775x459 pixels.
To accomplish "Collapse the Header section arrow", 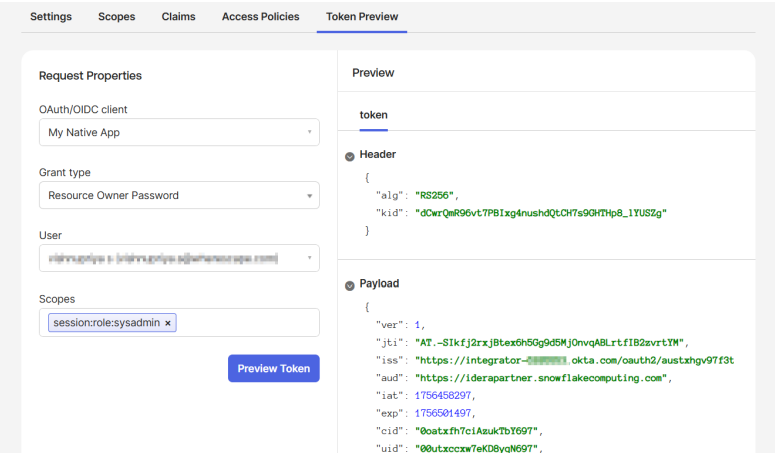I will [x=350, y=156].
